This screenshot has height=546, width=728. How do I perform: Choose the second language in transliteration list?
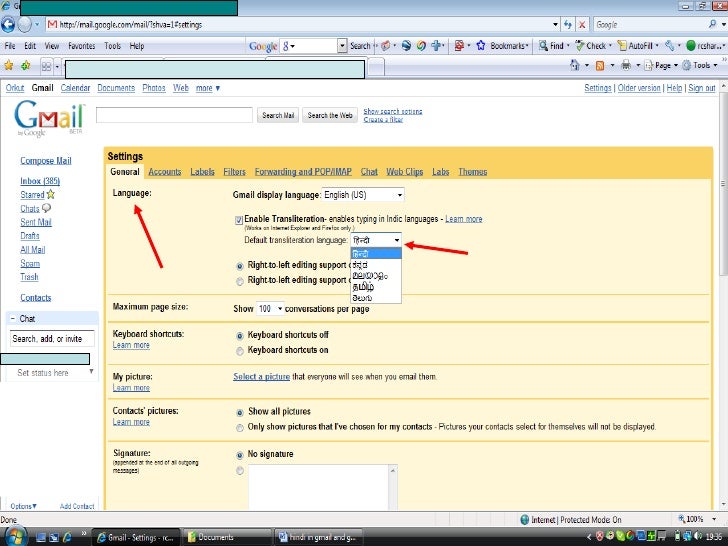(376, 265)
